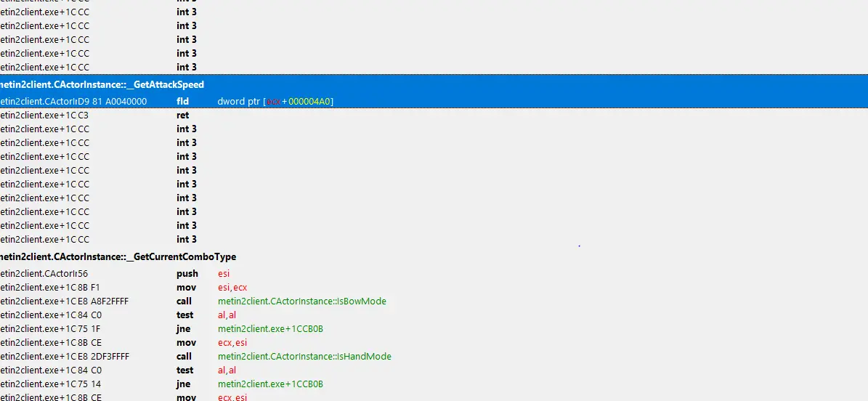Screen dimensions: 868x401
Task: Click the jne target after IsHandMode test
Action: coord(270,384)
